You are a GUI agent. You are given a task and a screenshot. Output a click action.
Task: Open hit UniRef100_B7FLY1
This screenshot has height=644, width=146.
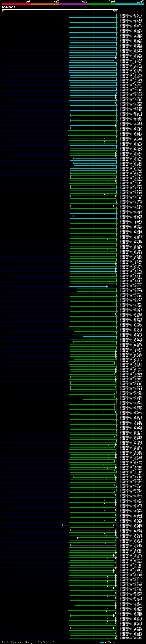point(131,15)
